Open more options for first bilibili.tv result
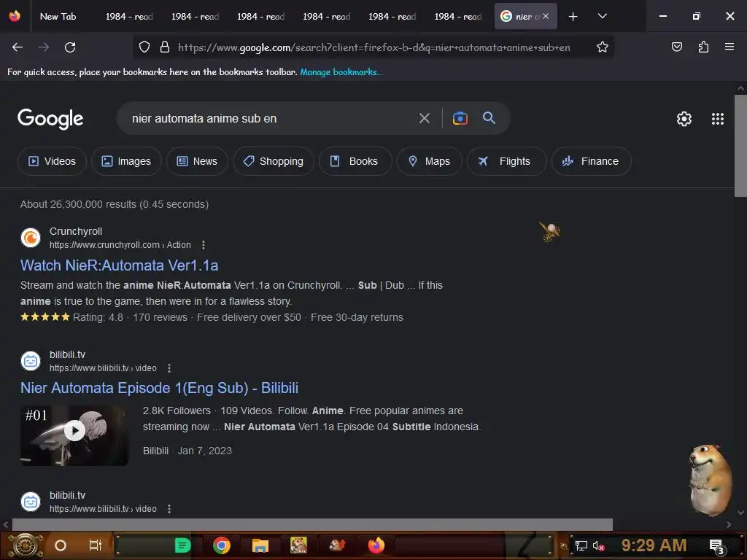This screenshot has height=560, width=747. (169, 368)
